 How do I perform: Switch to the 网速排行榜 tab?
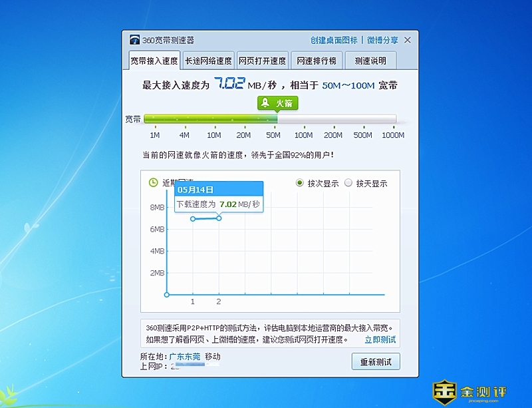[x=317, y=61]
